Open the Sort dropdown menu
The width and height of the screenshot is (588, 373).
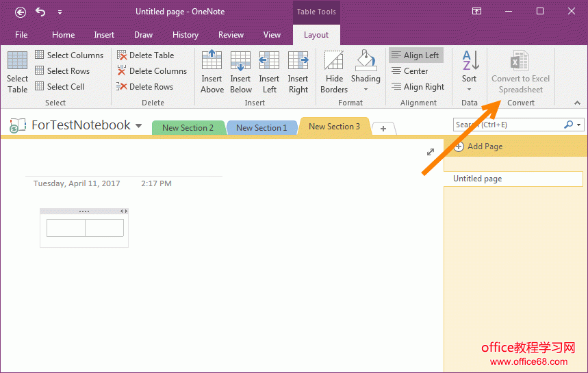coord(469,89)
